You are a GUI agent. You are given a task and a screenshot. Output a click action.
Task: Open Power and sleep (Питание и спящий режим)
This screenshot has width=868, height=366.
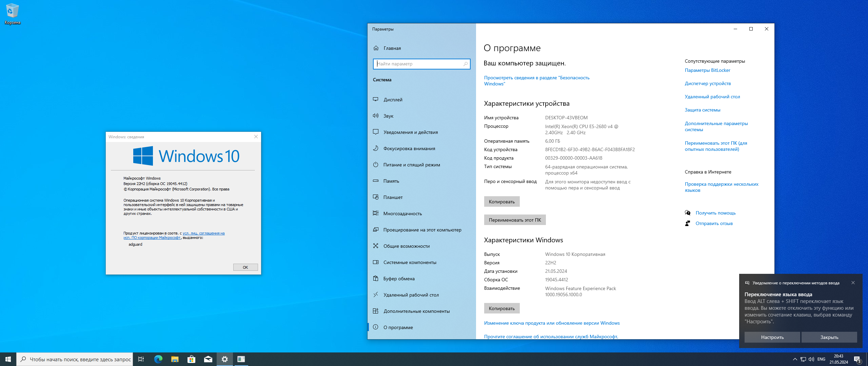(x=411, y=165)
